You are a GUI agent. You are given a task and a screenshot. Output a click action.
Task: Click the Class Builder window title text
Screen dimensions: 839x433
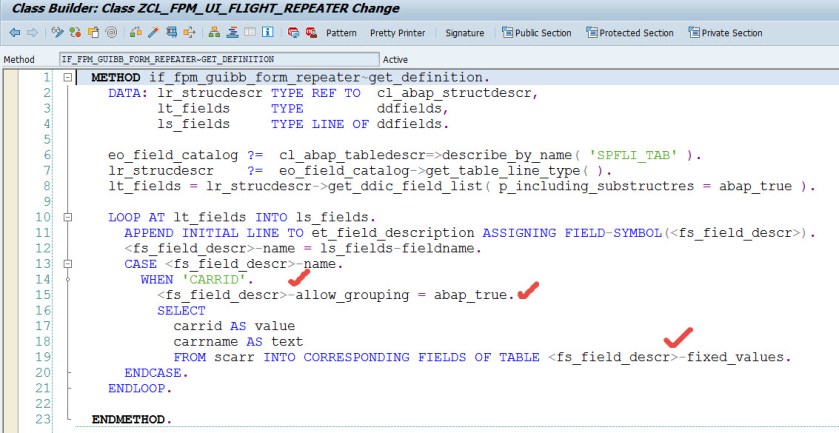pos(205,9)
